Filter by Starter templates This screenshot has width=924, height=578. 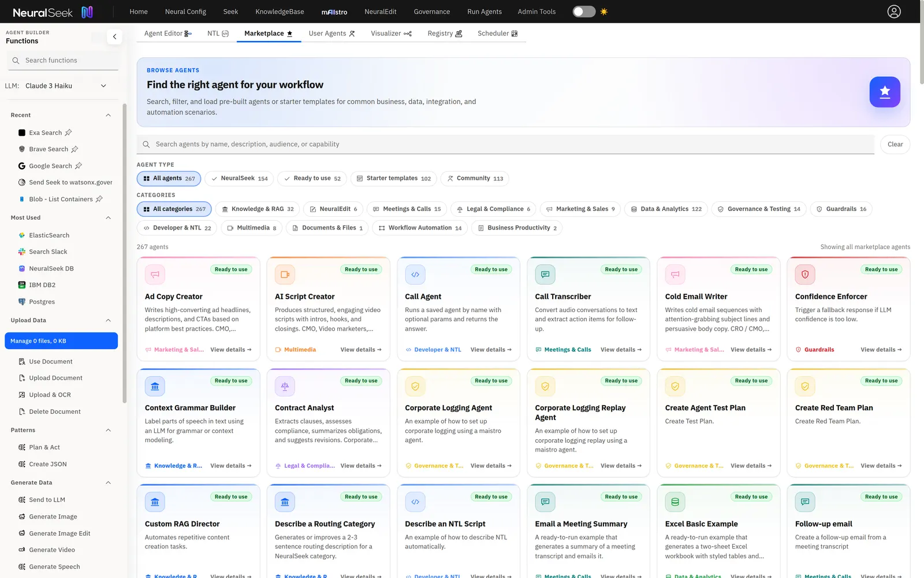[x=394, y=179]
